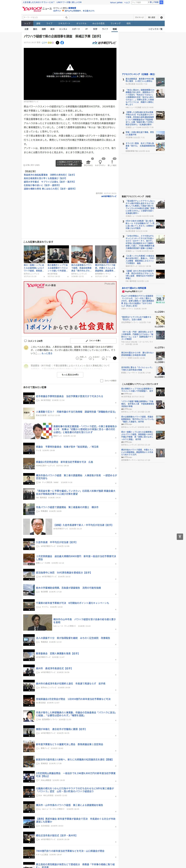This screenshot has height=868, width=186.
Task: Dismiss the 岩手県議会予算特別委員会 recommended article
Action: point(115,402)
